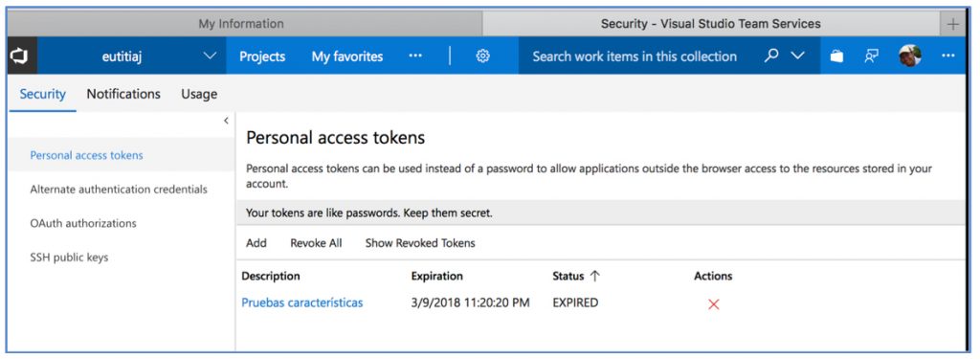
Task: Switch to the Notifications tab
Action: pyautogui.click(x=123, y=94)
